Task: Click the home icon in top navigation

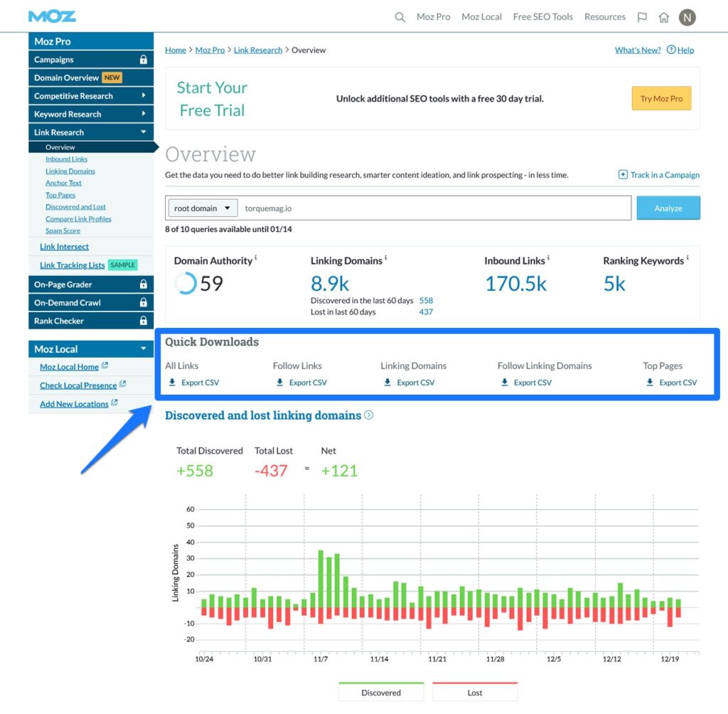Action: (x=664, y=16)
